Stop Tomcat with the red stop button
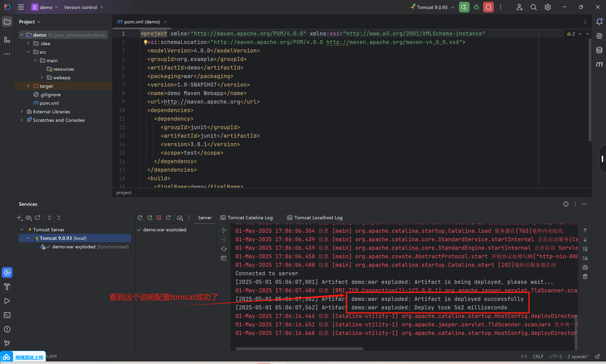 point(488,7)
